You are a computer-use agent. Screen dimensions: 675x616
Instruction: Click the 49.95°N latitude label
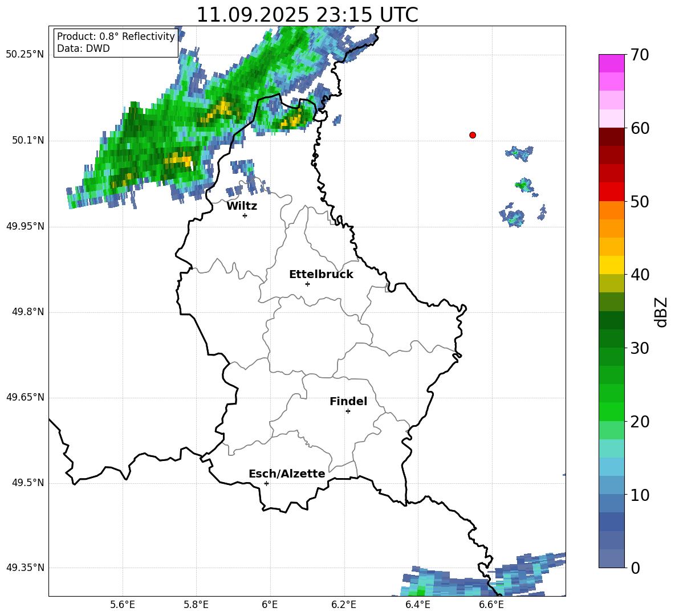pyautogui.click(x=25, y=226)
